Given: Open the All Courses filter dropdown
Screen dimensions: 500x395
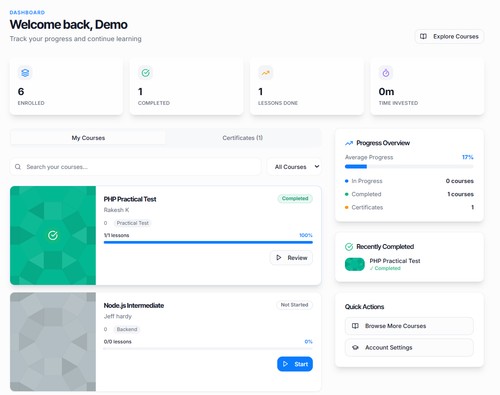Looking at the screenshot, I should click(x=294, y=167).
